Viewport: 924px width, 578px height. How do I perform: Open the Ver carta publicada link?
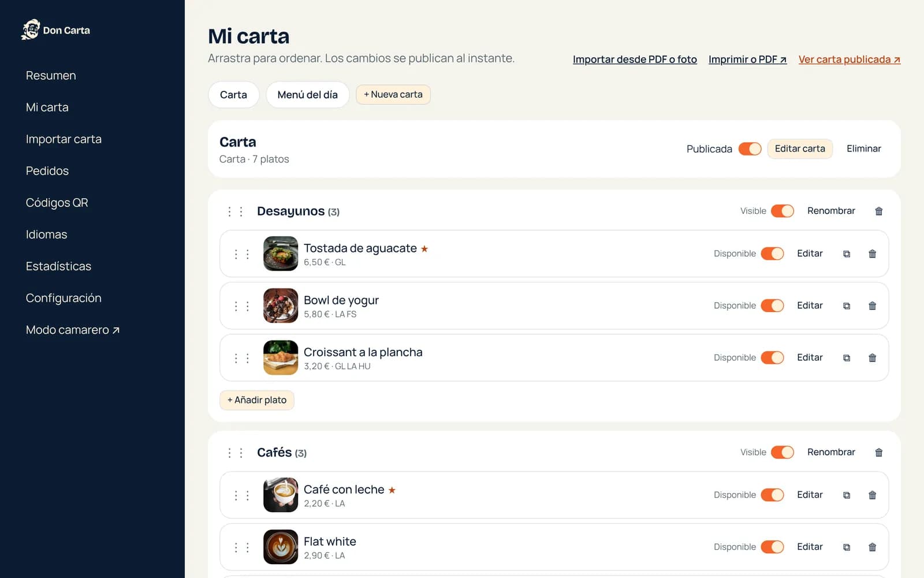(x=850, y=60)
